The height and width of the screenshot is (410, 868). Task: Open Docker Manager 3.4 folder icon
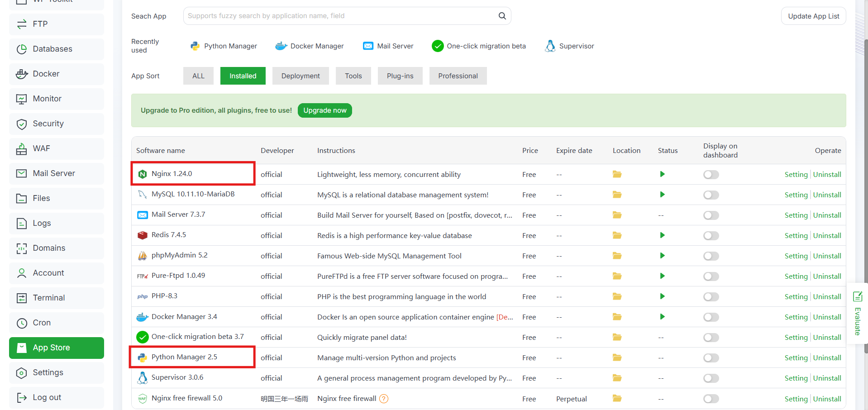click(x=617, y=317)
